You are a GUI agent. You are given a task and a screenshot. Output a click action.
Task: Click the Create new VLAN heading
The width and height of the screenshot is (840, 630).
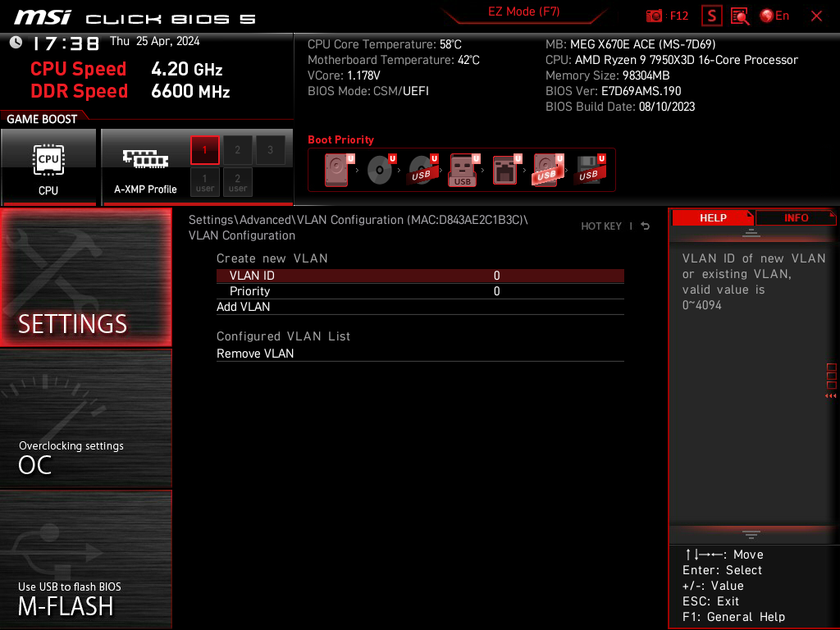coord(272,258)
